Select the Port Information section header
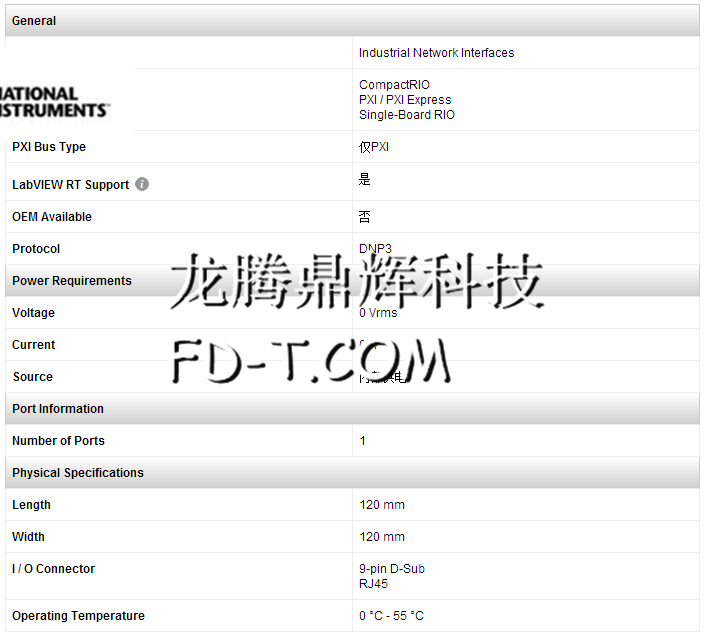Screen dimensions: 706x640 tap(352, 409)
